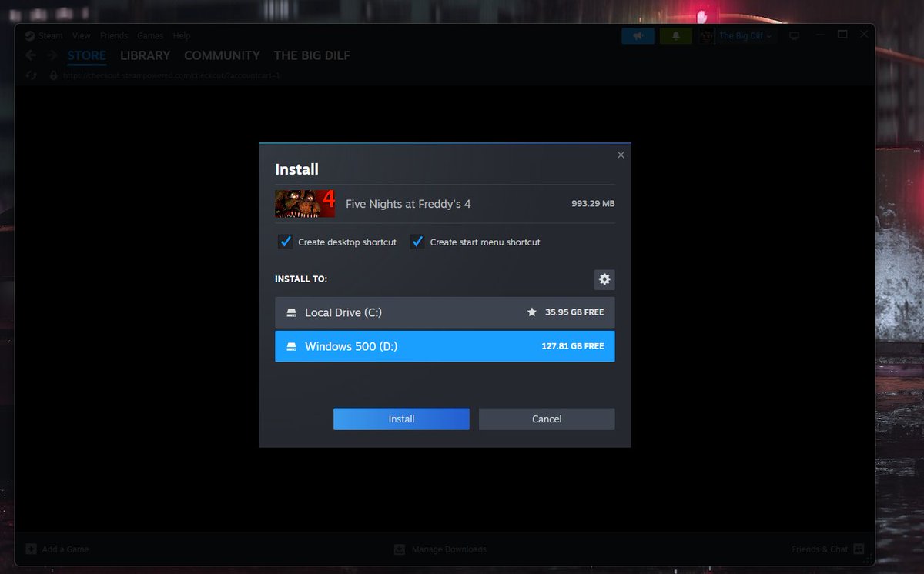Open storage settings gear icon
The image size is (924, 574).
click(604, 279)
